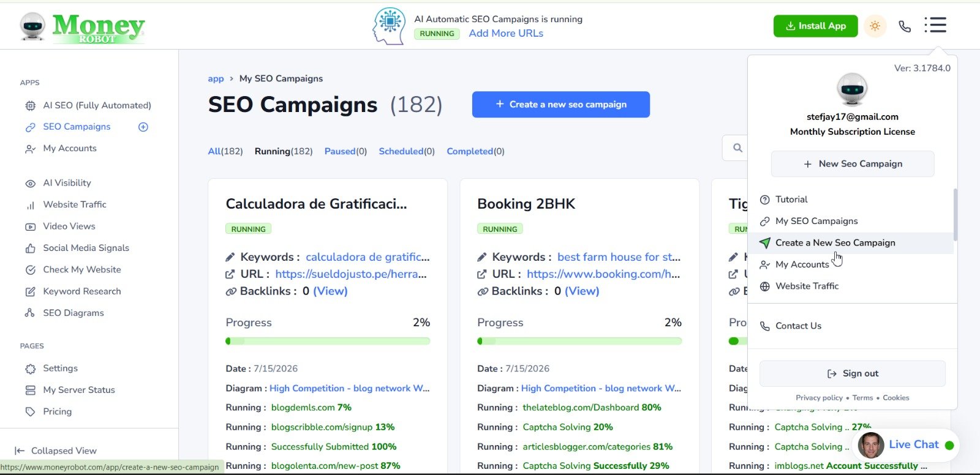Screen dimensions: 980x475
Task: Click the New Seo Campaign button
Action: pos(853,164)
